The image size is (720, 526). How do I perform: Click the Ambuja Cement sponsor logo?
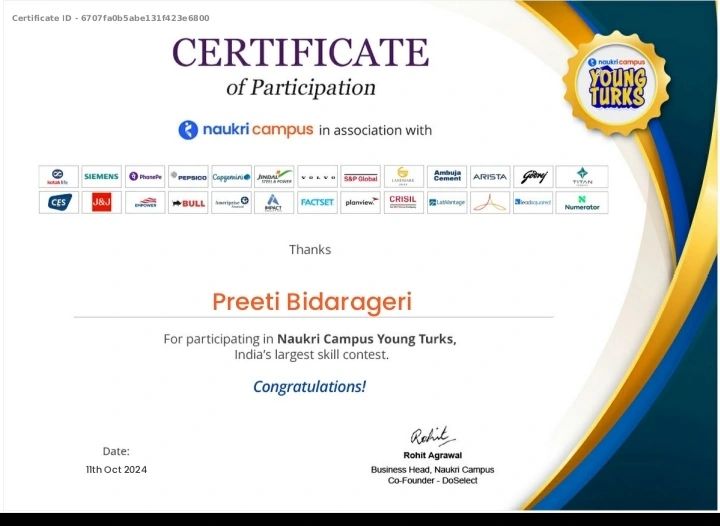click(x=447, y=177)
